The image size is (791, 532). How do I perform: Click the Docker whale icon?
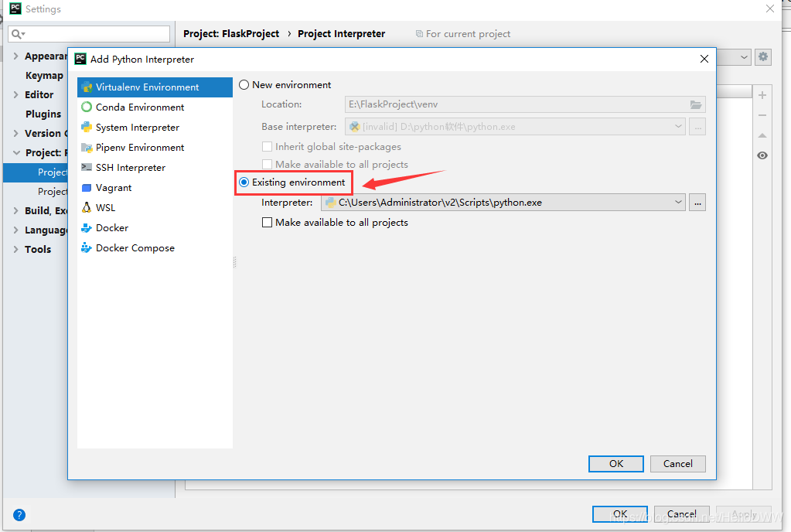[87, 228]
